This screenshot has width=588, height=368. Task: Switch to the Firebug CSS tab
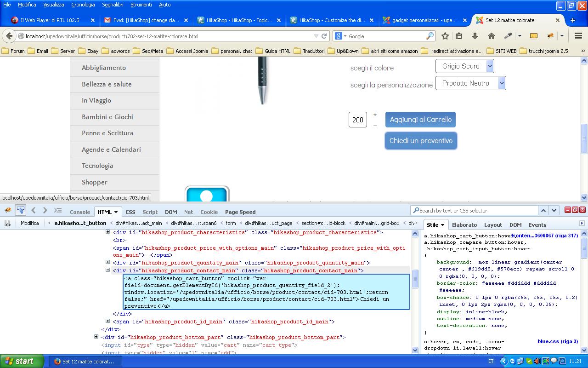coord(130,212)
